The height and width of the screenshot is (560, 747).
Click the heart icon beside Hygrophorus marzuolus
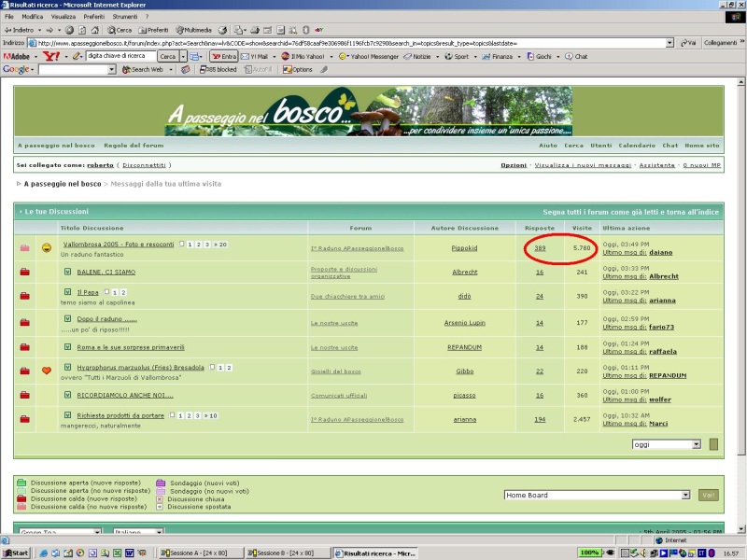pyautogui.click(x=47, y=371)
